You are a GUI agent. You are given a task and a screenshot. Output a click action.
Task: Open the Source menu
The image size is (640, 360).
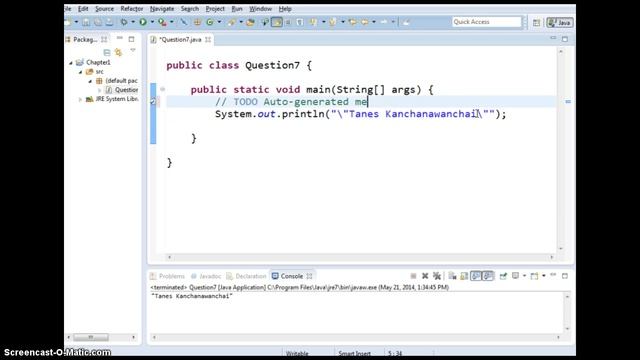[104, 9]
